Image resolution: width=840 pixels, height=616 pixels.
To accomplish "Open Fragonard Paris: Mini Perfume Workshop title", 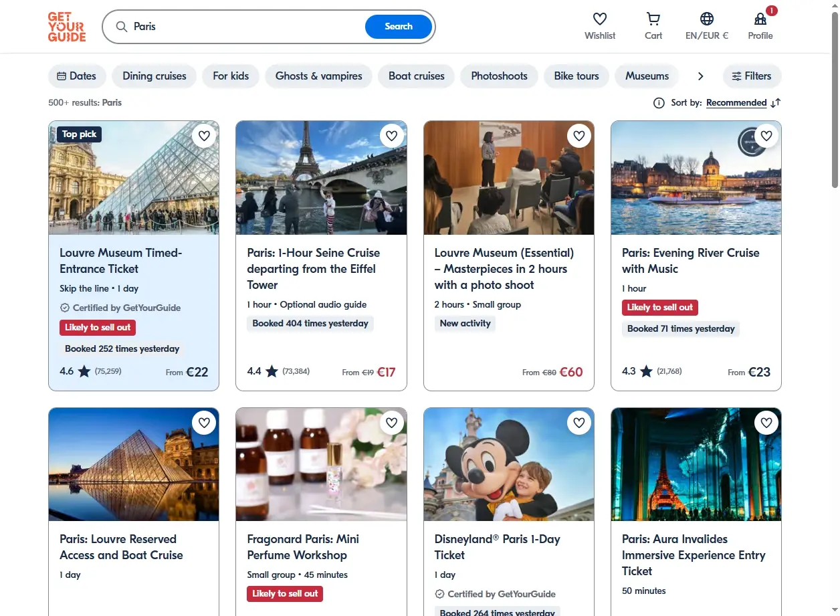I will coord(303,547).
